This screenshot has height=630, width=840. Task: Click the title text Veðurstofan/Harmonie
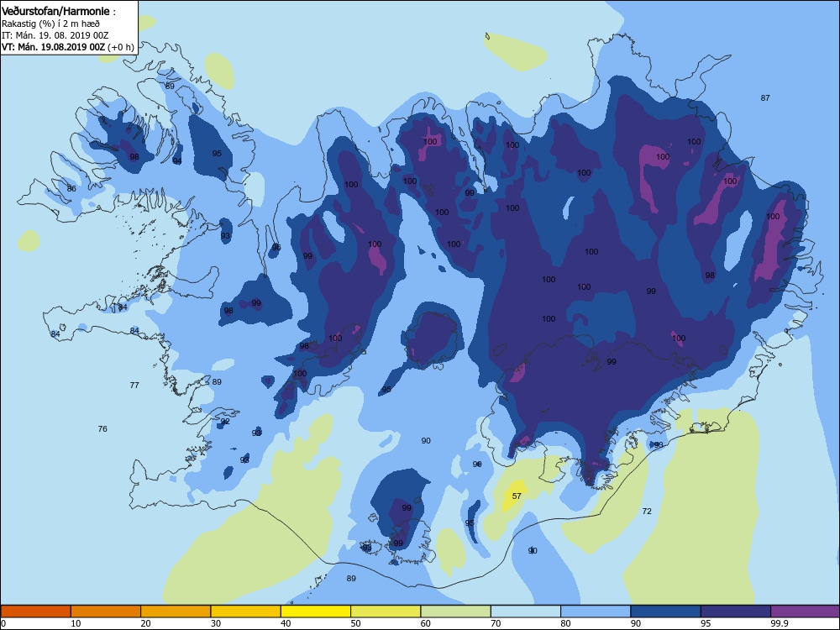(x=55, y=11)
